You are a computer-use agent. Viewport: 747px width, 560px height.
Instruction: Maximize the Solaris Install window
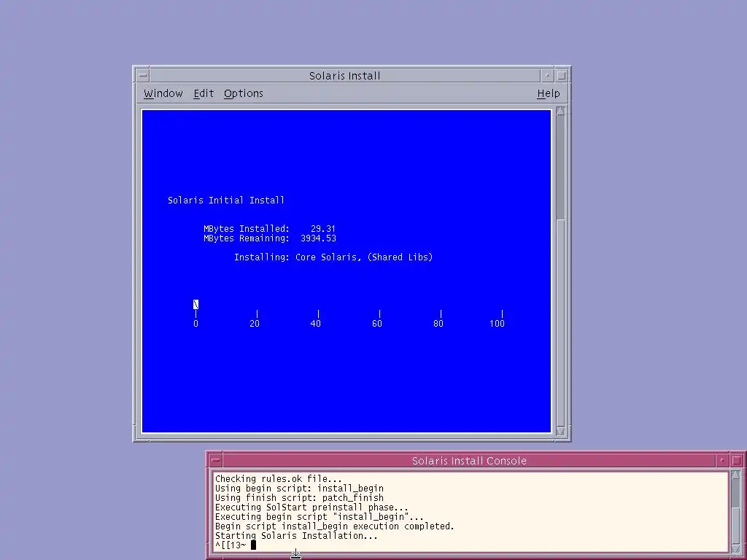pyautogui.click(x=561, y=75)
